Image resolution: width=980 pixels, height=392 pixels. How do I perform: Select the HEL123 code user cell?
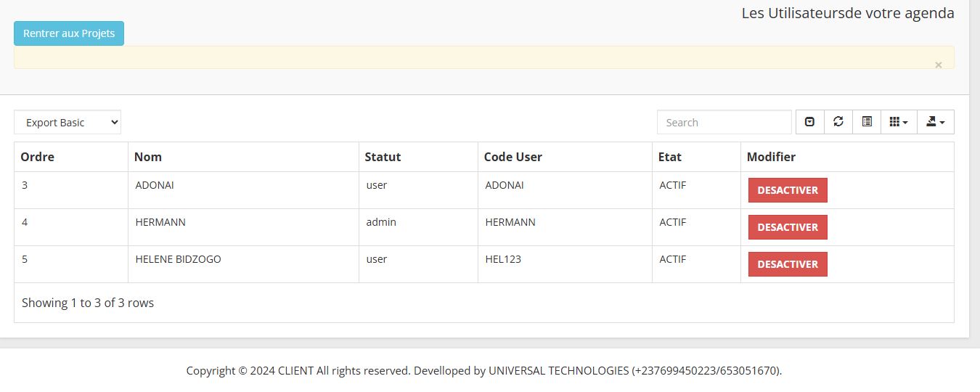[x=503, y=259]
